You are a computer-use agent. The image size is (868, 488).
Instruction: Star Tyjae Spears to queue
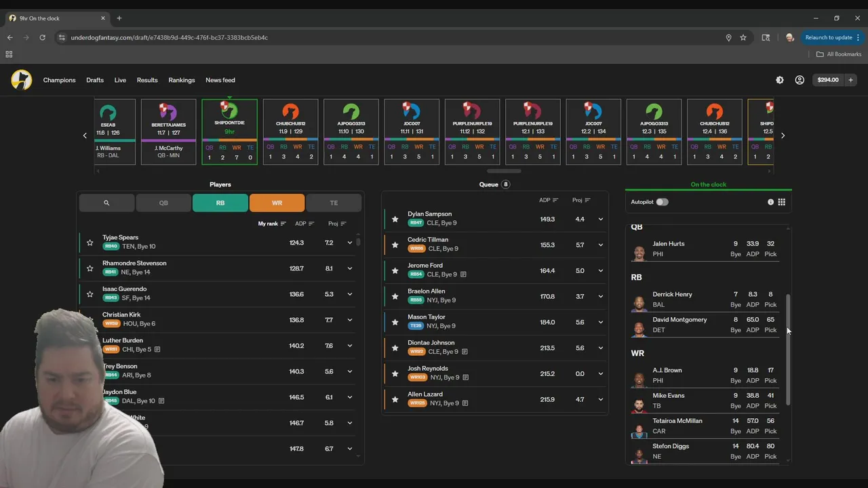(90, 243)
